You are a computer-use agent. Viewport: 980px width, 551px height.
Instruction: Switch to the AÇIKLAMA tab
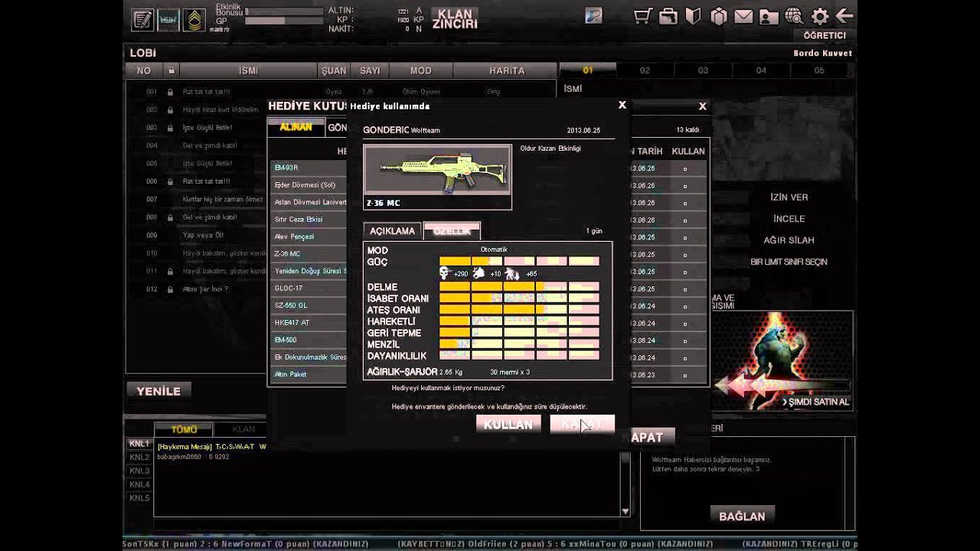click(392, 231)
